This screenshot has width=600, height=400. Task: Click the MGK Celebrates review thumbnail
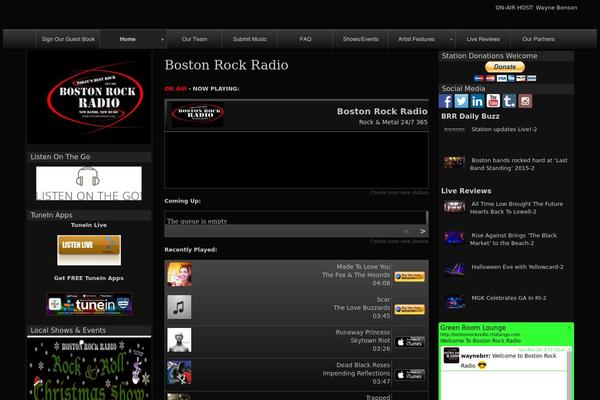454,302
